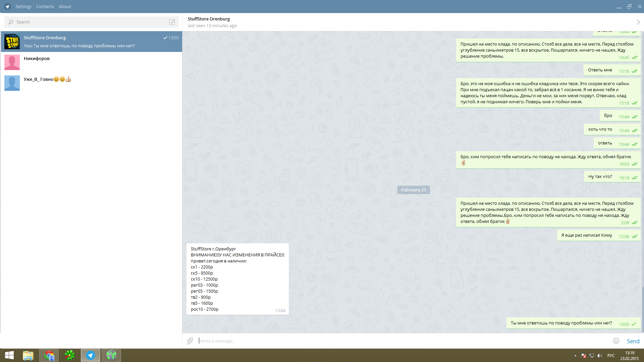Open Chrome from the taskbar
This screenshot has width=644, height=362.
point(49,355)
